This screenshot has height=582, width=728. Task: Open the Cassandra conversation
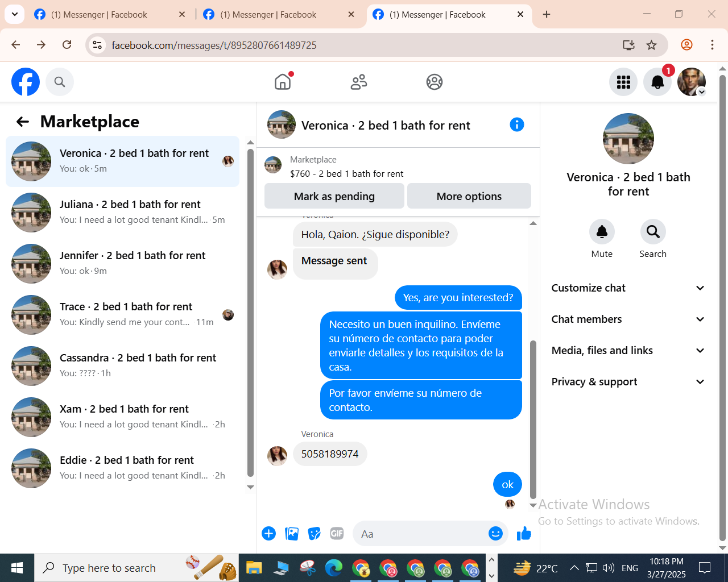(x=122, y=366)
